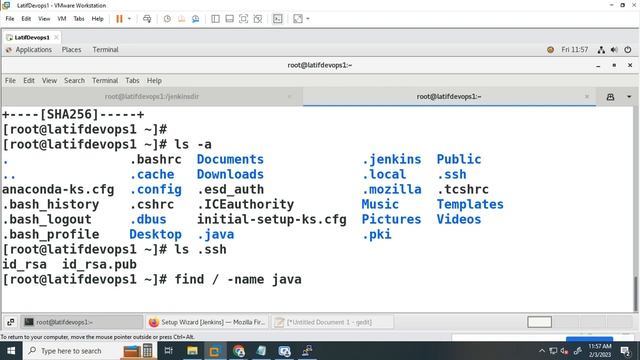Image resolution: width=640 pixels, height=360 pixels.
Task: Click the take snapshot clock icon
Action: [167, 19]
